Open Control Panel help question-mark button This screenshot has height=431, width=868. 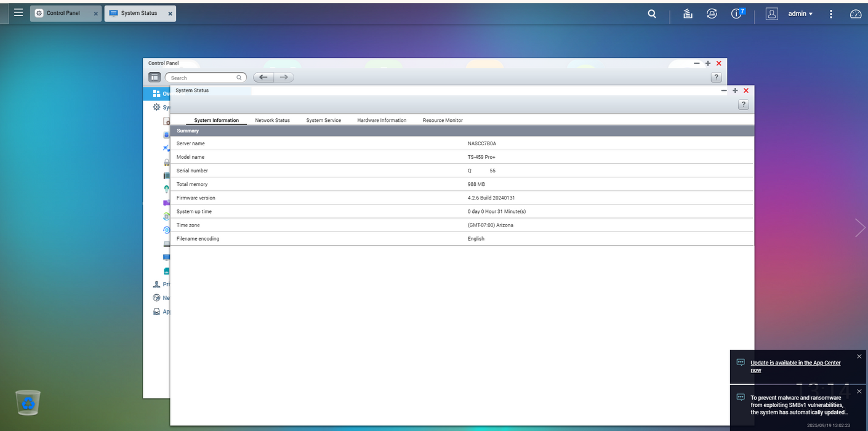click(x=716, y=77)
